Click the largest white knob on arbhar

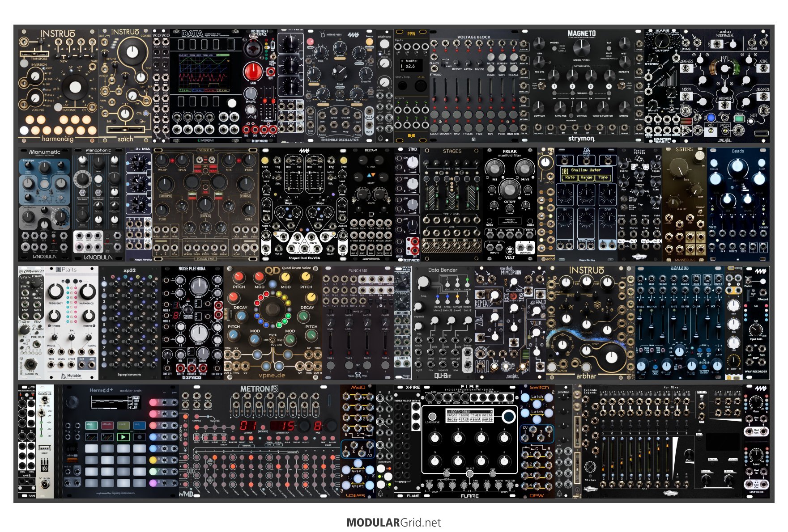(612, 358)
